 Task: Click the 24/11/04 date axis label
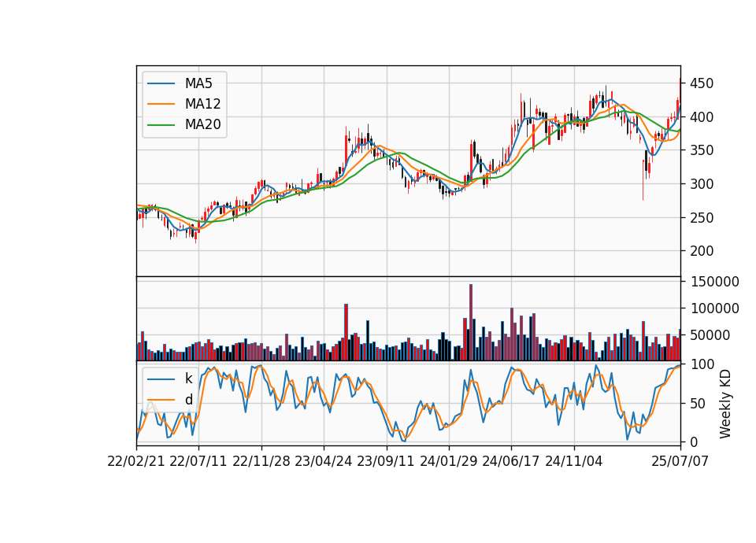coord(574,461)
